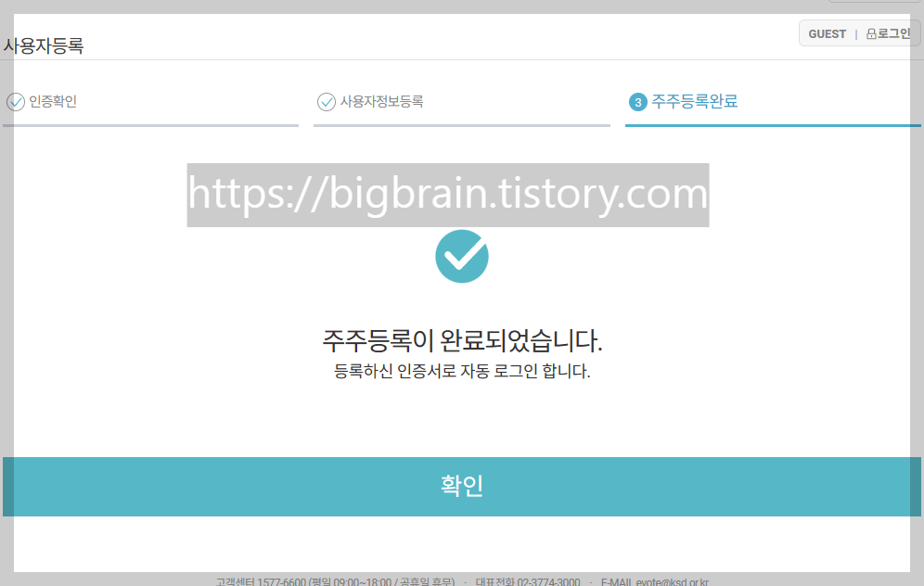Click the GUEST label in header

pyautogui.click(x=827, y=34)
